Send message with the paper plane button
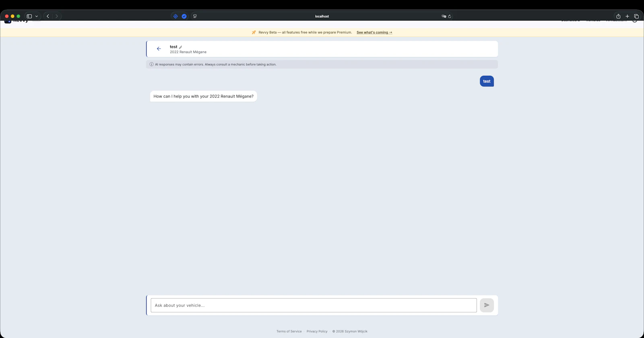Viewport: 644px width, 338px height. (487, 305)
